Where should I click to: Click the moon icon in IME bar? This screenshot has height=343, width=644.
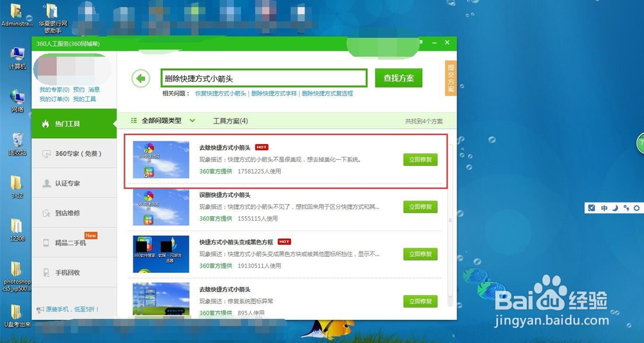click(x=615, y=208)
